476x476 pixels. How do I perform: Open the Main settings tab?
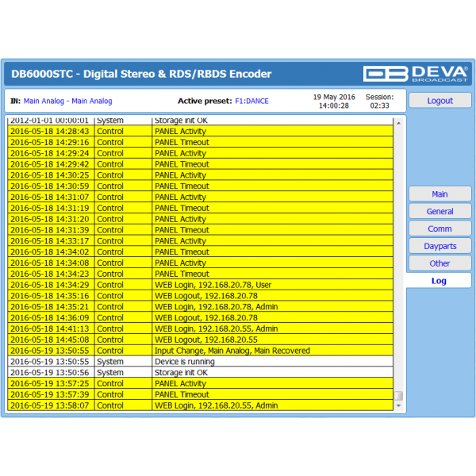(440, 194)
